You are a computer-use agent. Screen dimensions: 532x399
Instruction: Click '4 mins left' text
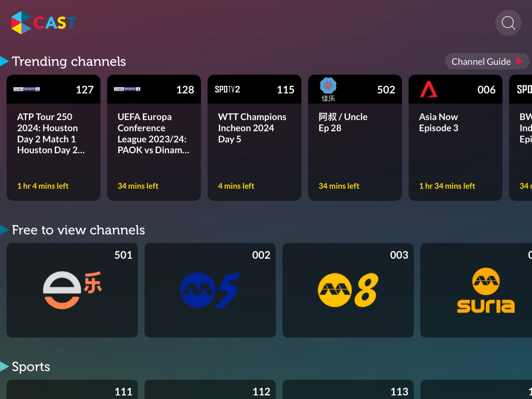point(236,186)
